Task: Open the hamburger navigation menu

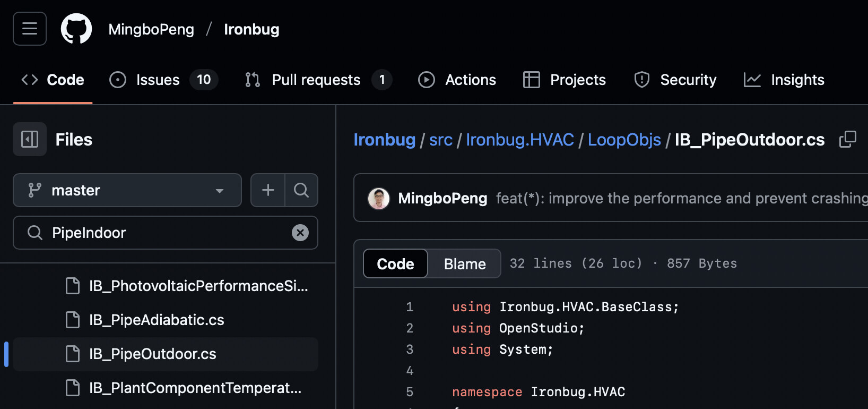Action: [x=30, y=29]
